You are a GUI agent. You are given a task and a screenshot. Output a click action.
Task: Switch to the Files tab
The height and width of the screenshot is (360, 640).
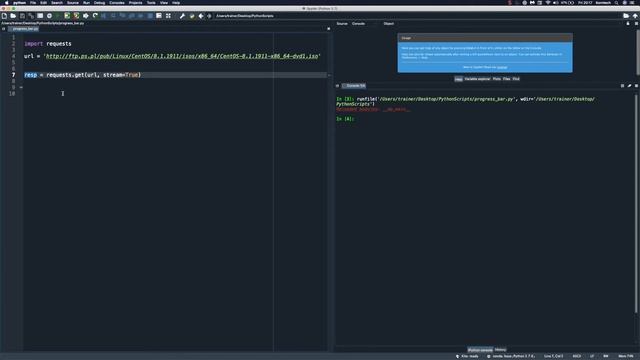[507, 79]
